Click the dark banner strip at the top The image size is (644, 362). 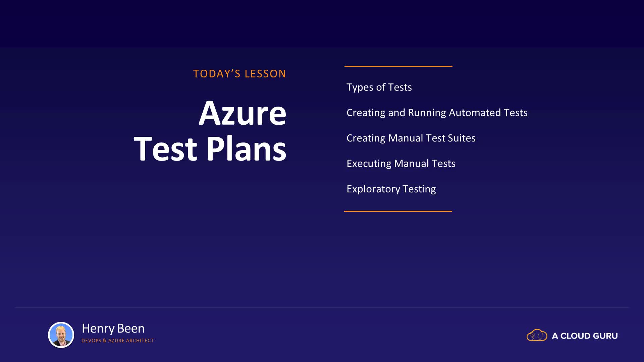(x=322, y=23)
